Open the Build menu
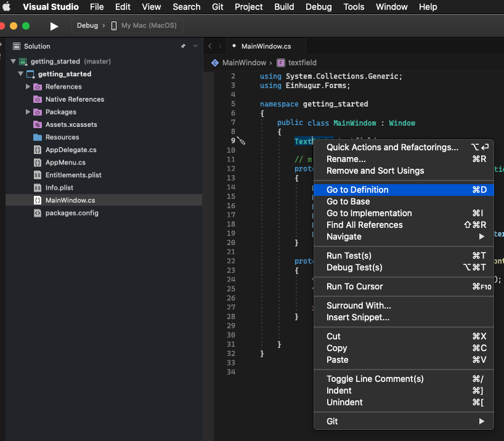The height and width of the screenshot is (441, 504). click(x=284, y=7)
